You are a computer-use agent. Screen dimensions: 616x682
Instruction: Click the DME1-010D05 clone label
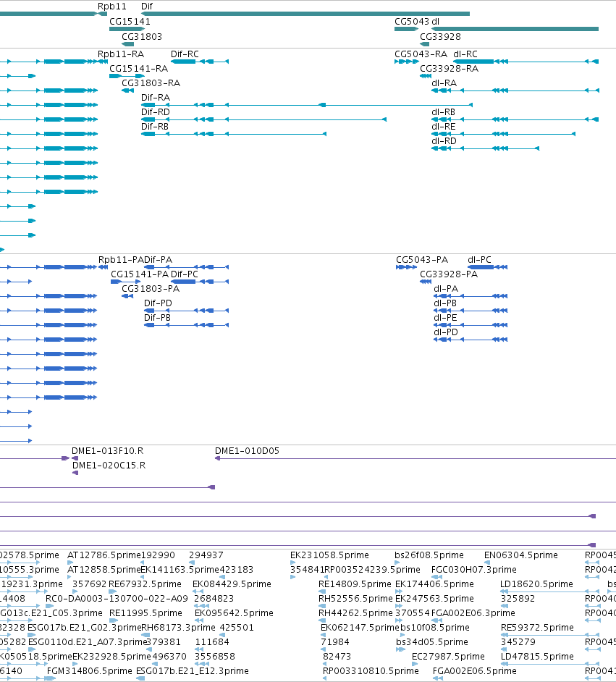pos(247,450)
